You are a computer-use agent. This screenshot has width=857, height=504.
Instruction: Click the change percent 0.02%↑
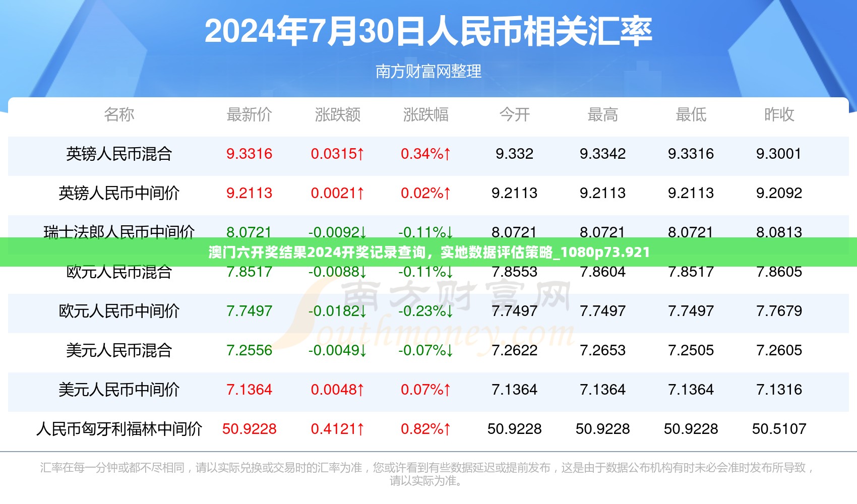point(426,193)
